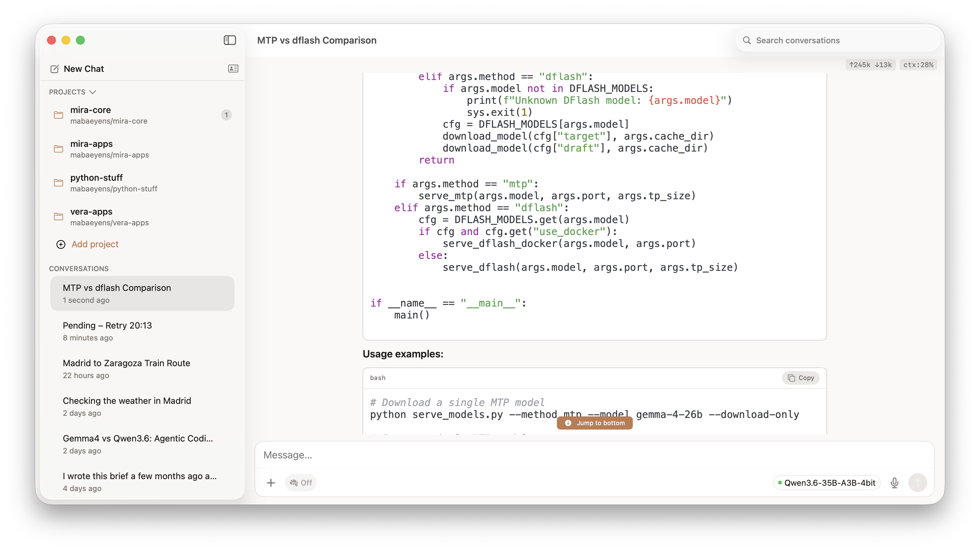Click the copy icon in bash block

click(791, 377)
